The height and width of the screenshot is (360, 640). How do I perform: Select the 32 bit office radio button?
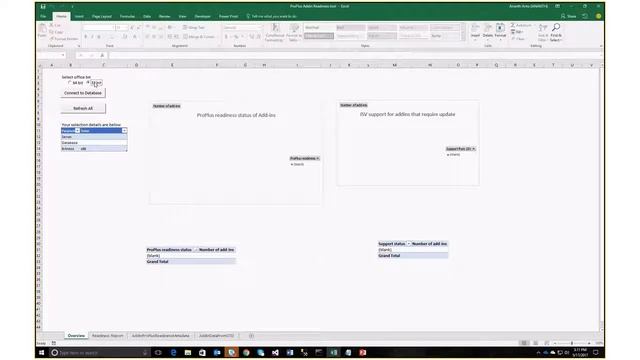point(88,82)
